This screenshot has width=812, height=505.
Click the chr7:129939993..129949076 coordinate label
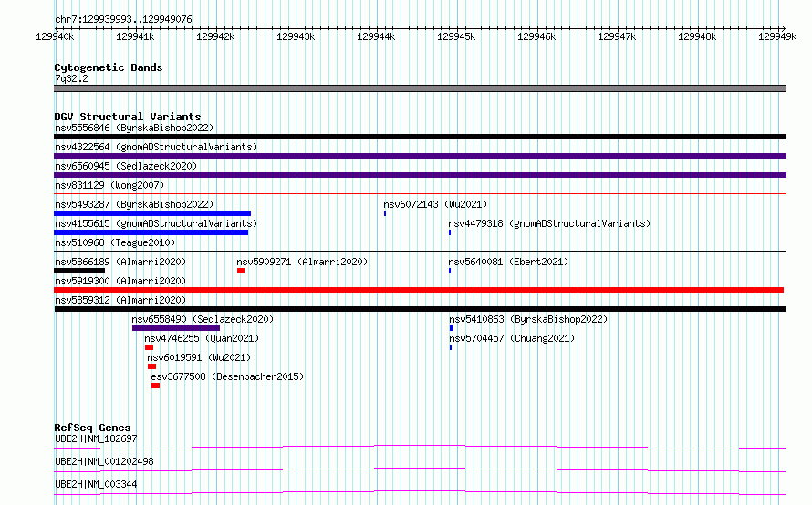[x=123, y=19]
